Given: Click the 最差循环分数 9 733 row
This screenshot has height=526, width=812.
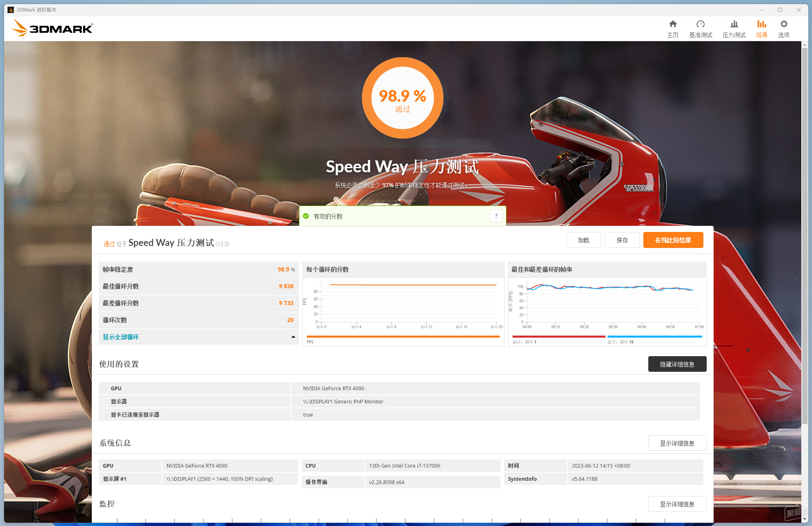Looking at the screenshot, I should pyautogui.click(x=199, y=303).
